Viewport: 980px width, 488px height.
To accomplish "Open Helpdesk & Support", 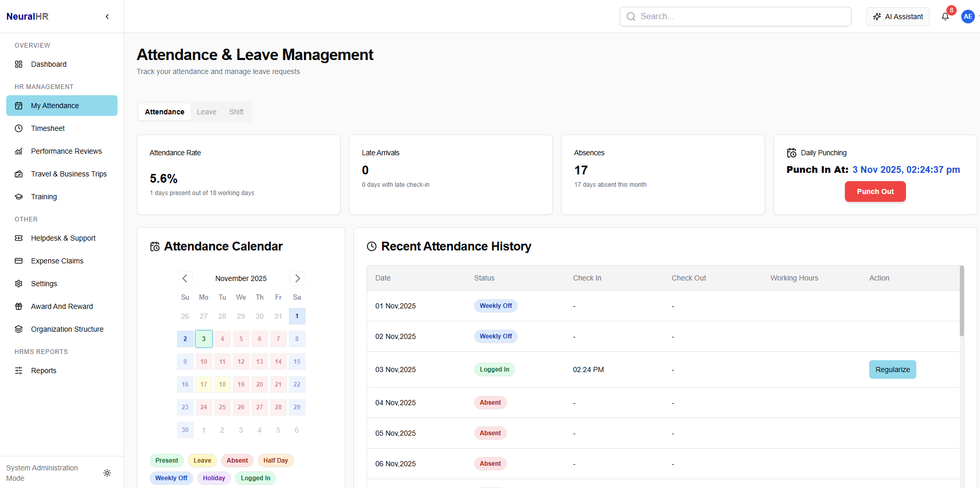I will tap(63, 238).
